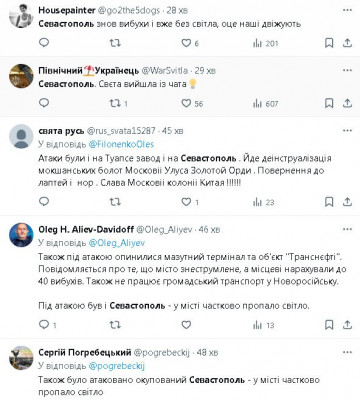This screenshot has height=400, width=360.
Task: Open Housepainter's profile avatar
Action: (x=21, y=16)
